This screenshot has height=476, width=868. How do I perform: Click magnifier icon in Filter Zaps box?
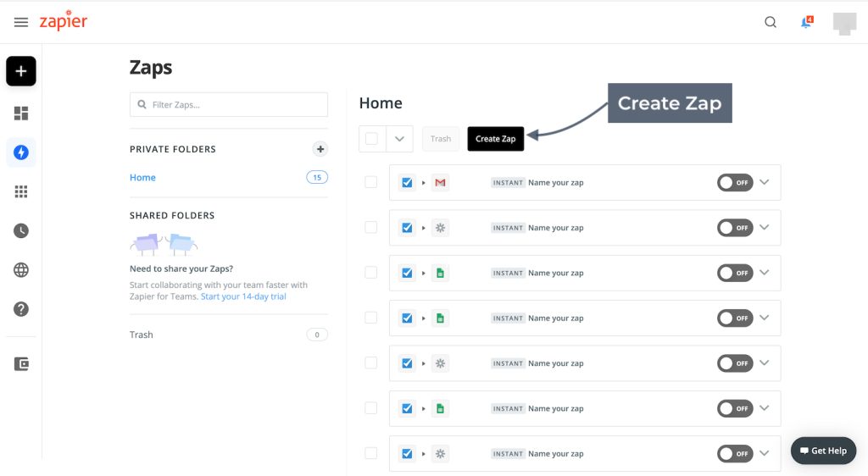[142, 104]
